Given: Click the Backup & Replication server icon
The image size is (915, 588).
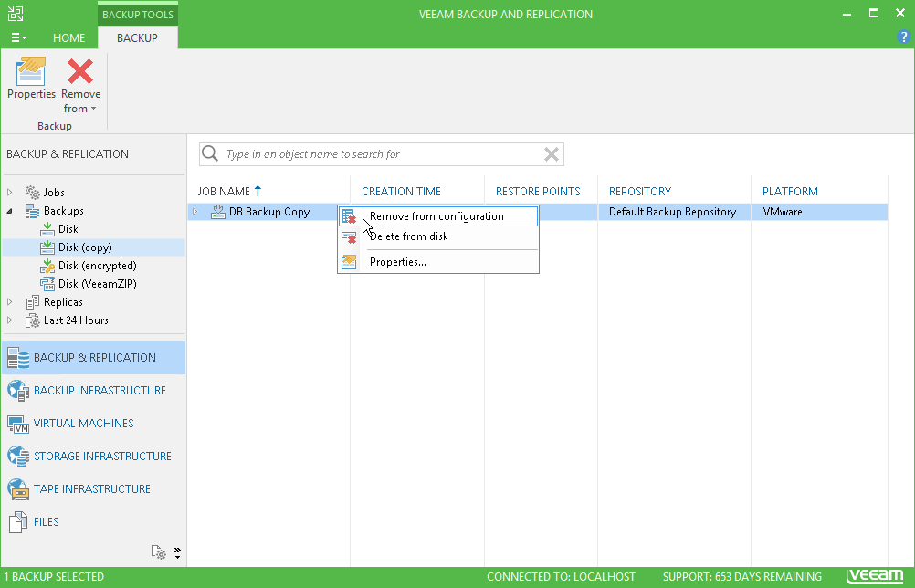Looking at the screenshot, I should click(18, 358).
